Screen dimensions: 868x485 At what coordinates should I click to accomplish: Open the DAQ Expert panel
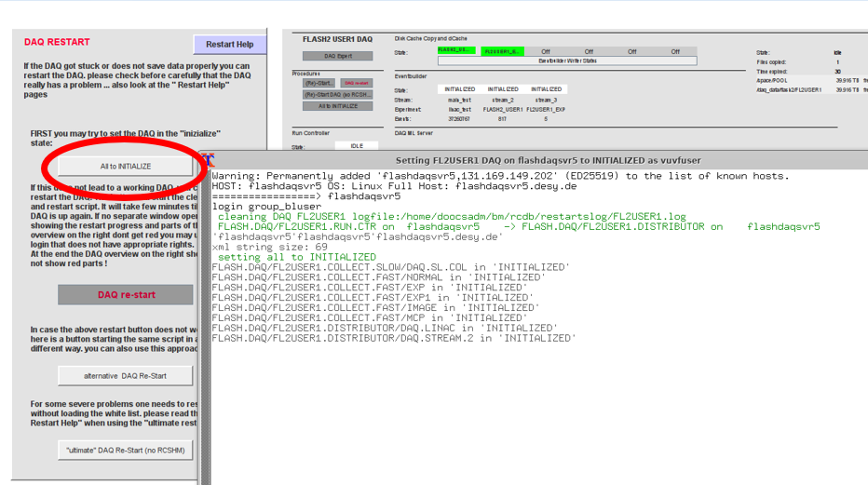point(337,56)
